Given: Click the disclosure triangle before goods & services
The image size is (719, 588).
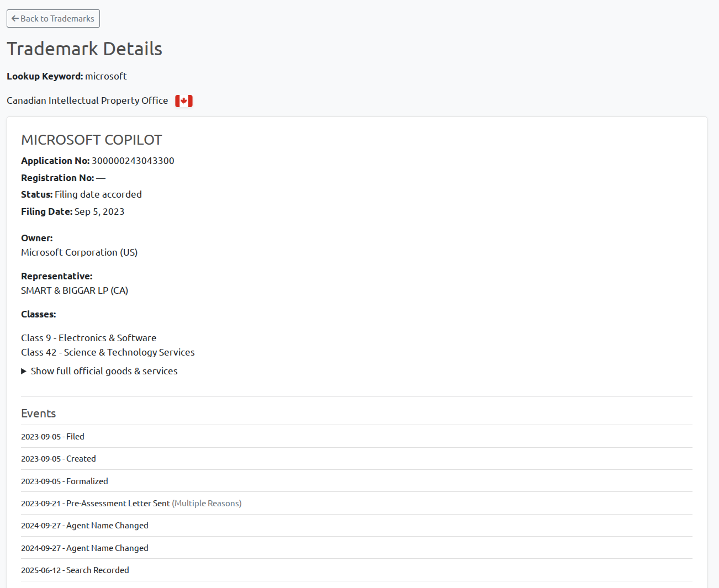Looking at the screenshot, I should click(23, 371).
